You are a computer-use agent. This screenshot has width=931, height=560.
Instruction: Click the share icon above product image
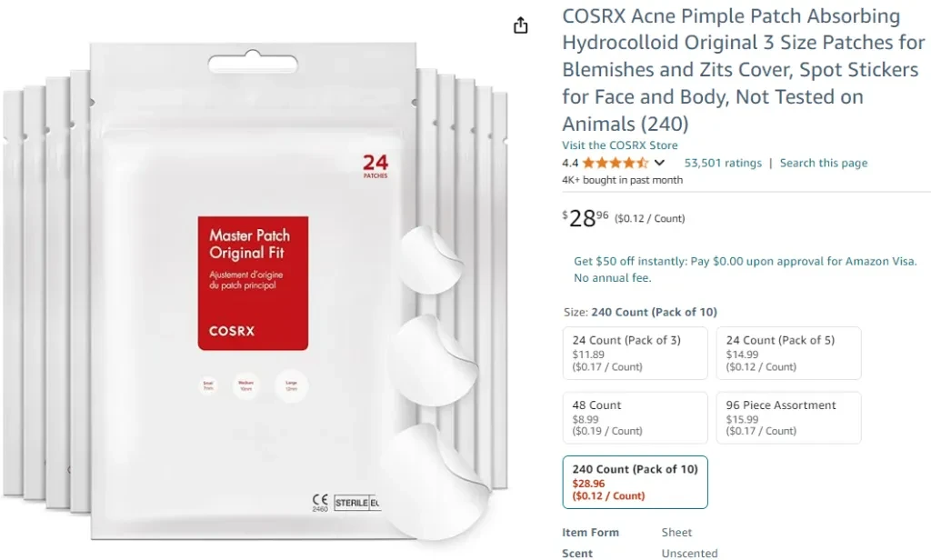click(520, 25)
